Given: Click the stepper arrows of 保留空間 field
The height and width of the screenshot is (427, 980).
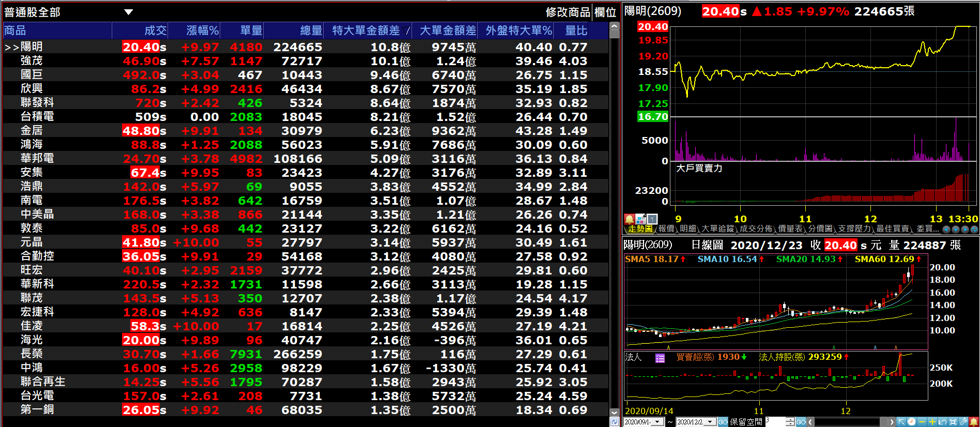Looking at the screenshot, I should pos(789,422).
